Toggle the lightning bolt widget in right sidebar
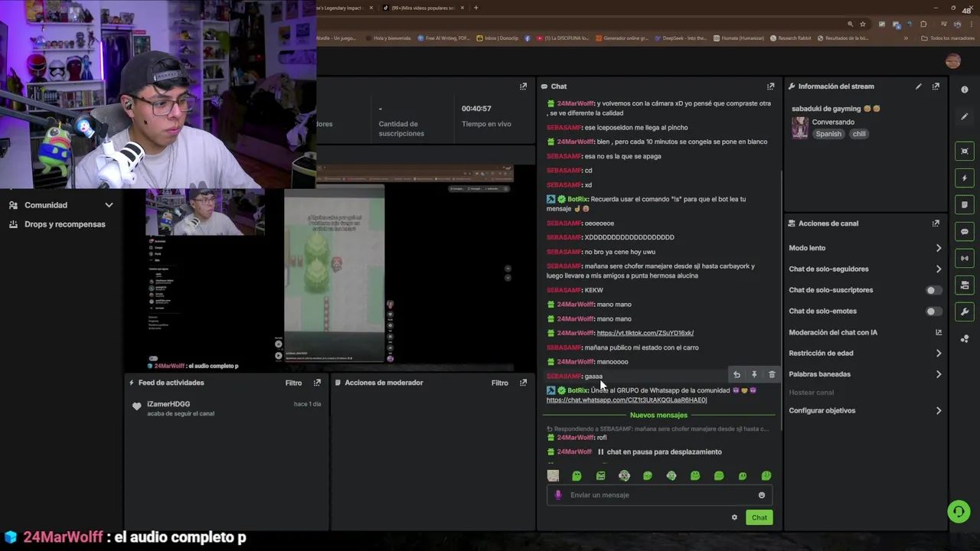 pos(965,178)
